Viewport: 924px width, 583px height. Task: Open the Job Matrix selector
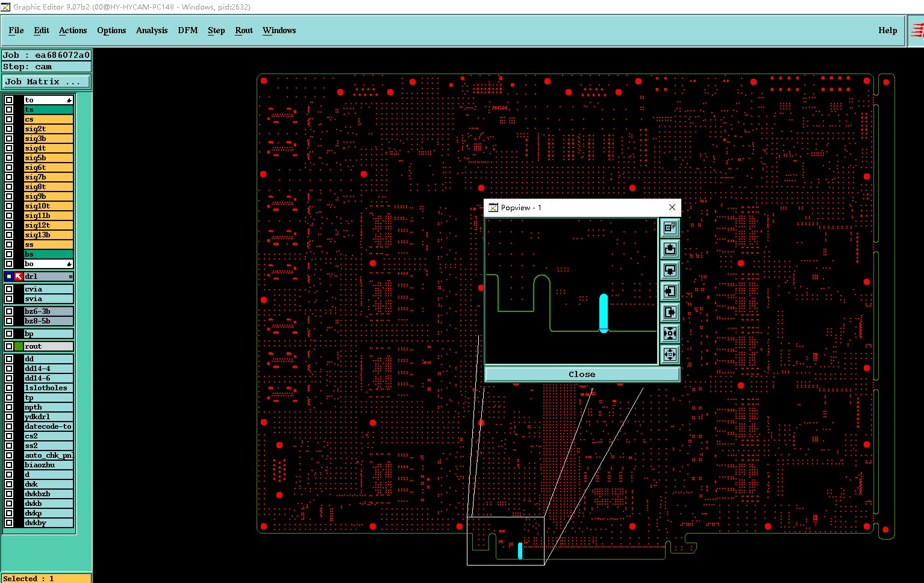click(x=46, y=82)
